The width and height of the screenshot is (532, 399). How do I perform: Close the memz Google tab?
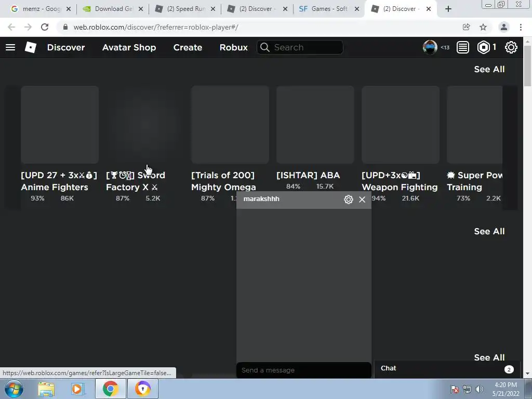69,9
